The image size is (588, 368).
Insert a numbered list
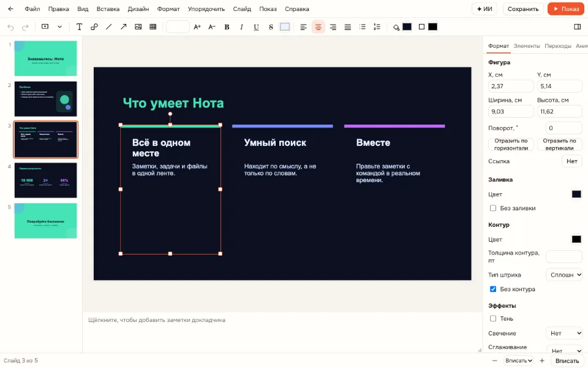377,26
